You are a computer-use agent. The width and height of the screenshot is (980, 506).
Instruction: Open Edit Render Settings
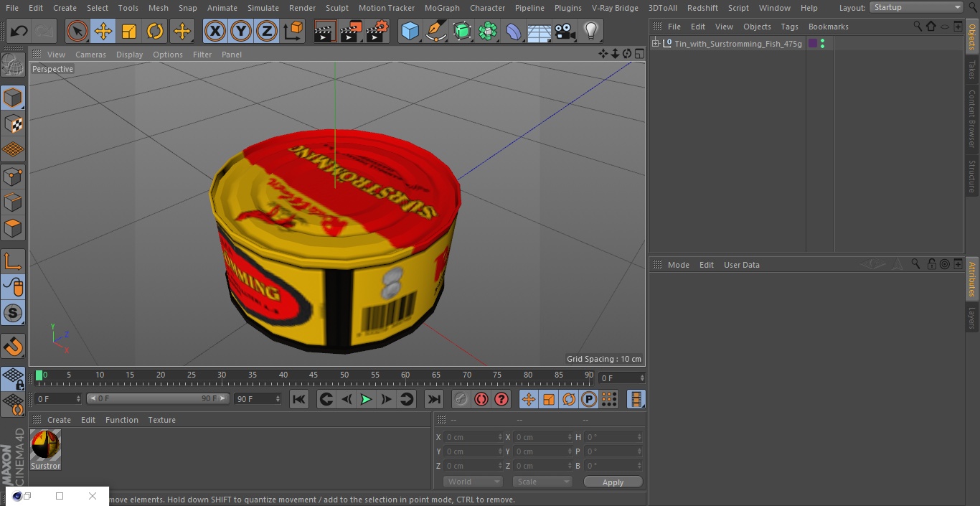click(x=377, y=31)
